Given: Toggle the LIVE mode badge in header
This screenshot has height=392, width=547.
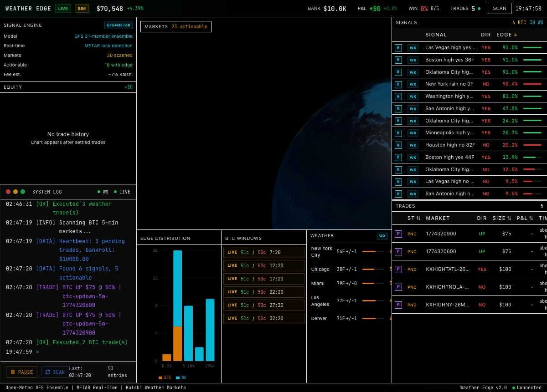Looking at the screenshot, I should pos(63,9).
